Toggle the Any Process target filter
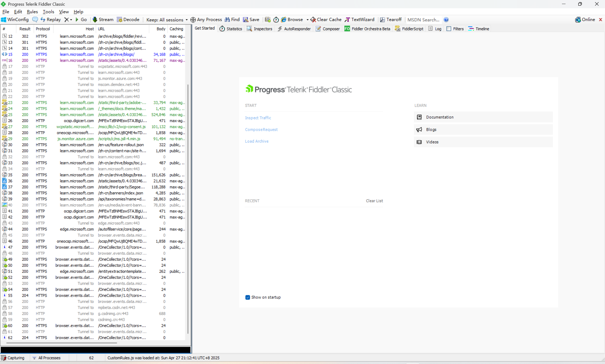 tap(206, 20)
